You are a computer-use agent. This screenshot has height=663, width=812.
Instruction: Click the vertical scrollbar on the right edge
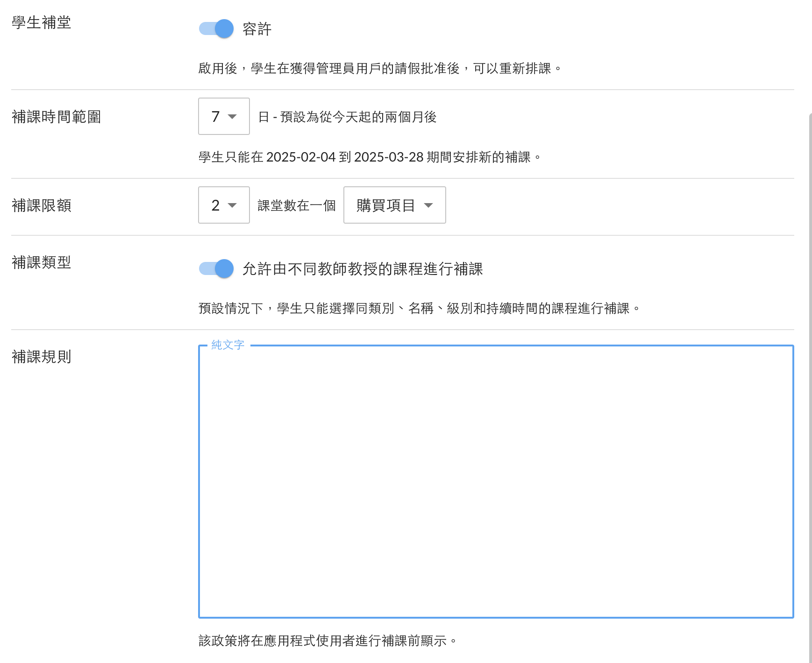pos(810,374)
